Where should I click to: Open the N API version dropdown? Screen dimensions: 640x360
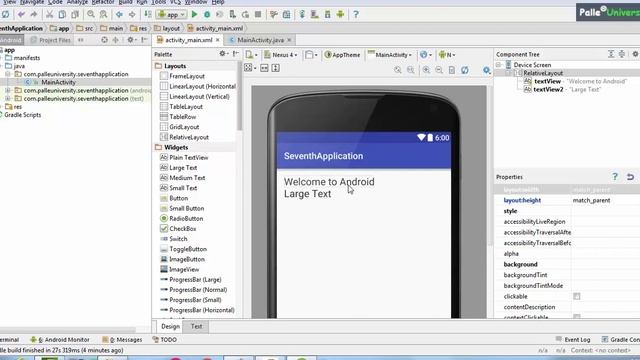(x=447, y=55)
